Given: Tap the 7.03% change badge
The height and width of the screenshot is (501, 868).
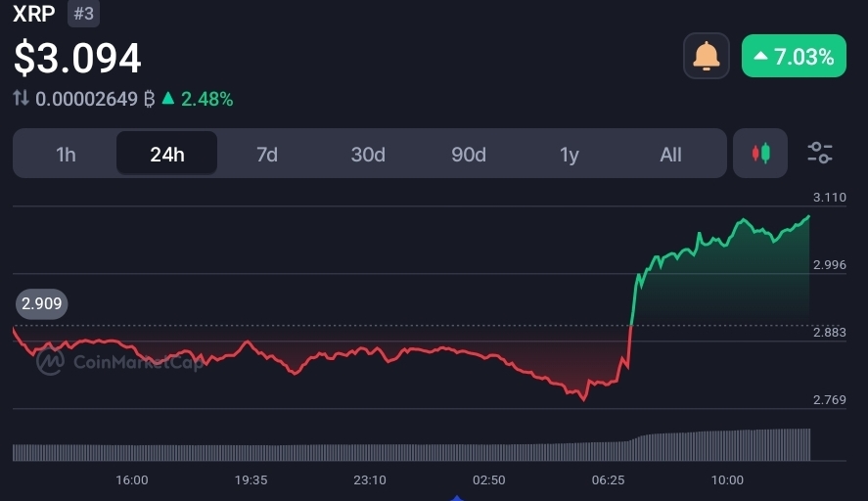Looking at the screenshot, I should click(794, 56).
